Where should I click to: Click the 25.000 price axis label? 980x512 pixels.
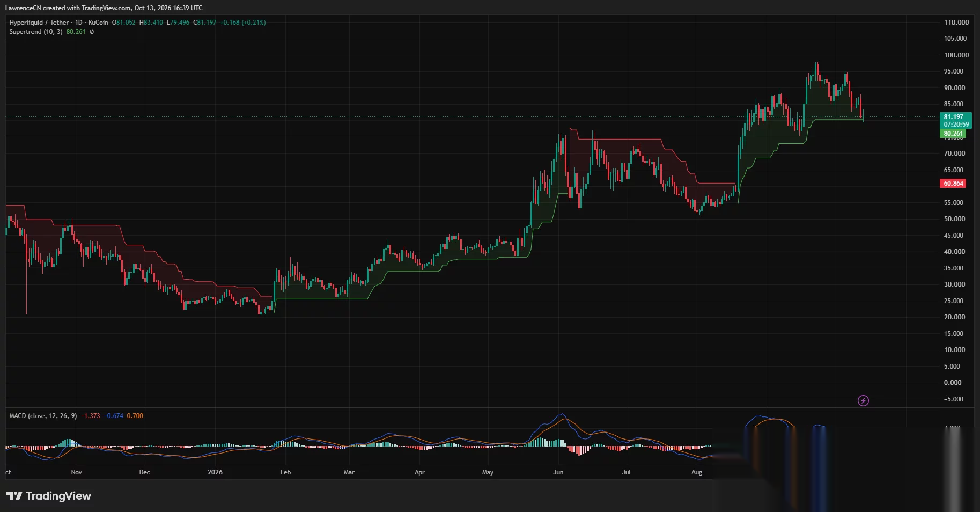coord(954,301)
